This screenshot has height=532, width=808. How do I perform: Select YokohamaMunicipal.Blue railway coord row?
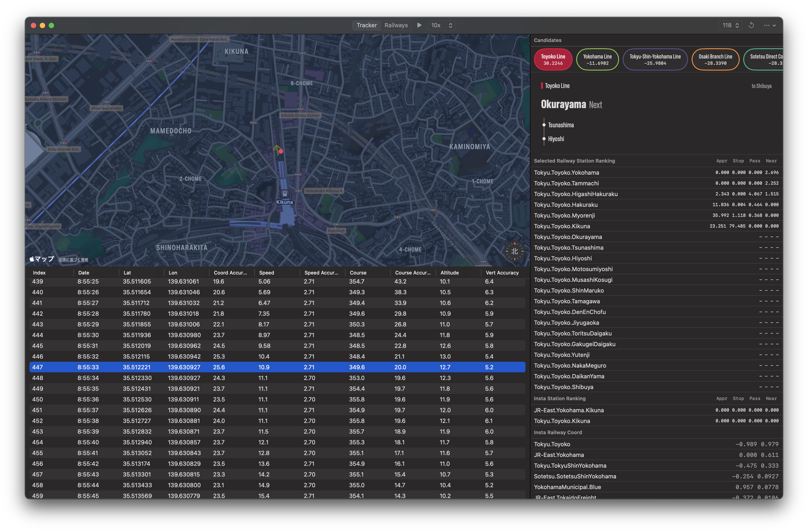click(656, 487)
